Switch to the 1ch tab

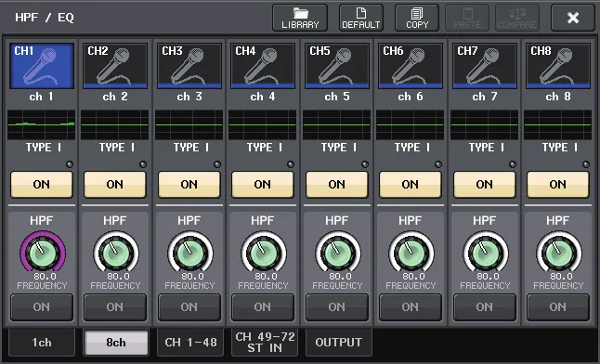pos(41,343)
